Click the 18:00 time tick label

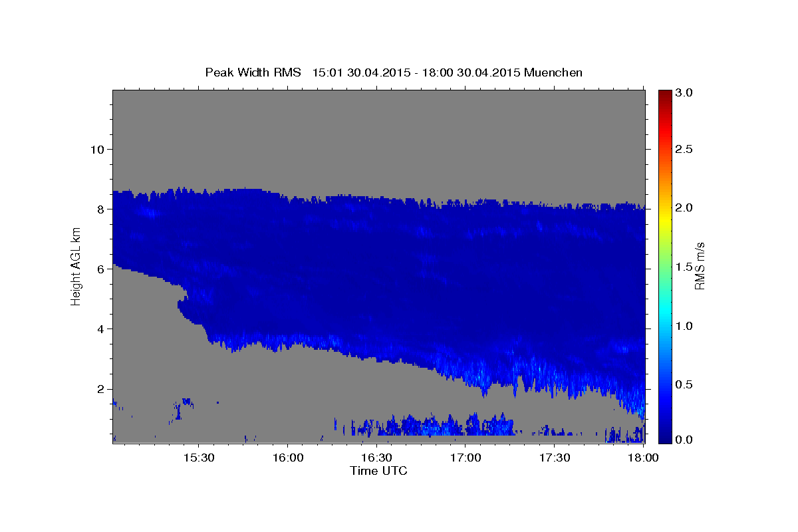pos(643,458)
